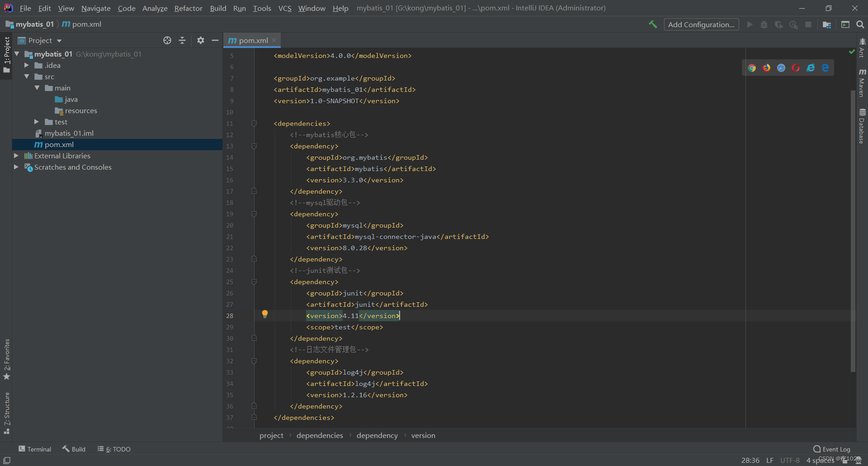Collapse the mysql dependency code fold

(x=254, y=214)
